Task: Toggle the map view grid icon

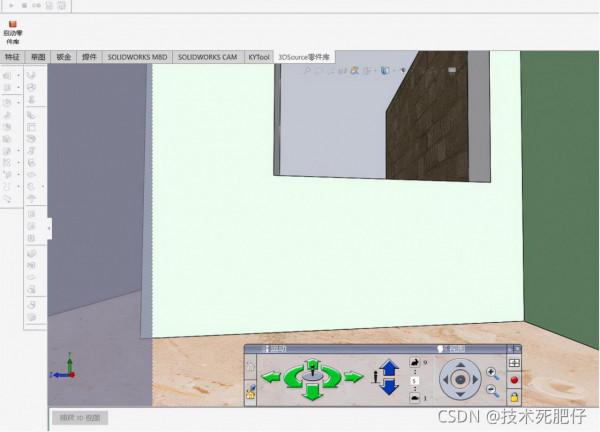Action: [514, 363]
